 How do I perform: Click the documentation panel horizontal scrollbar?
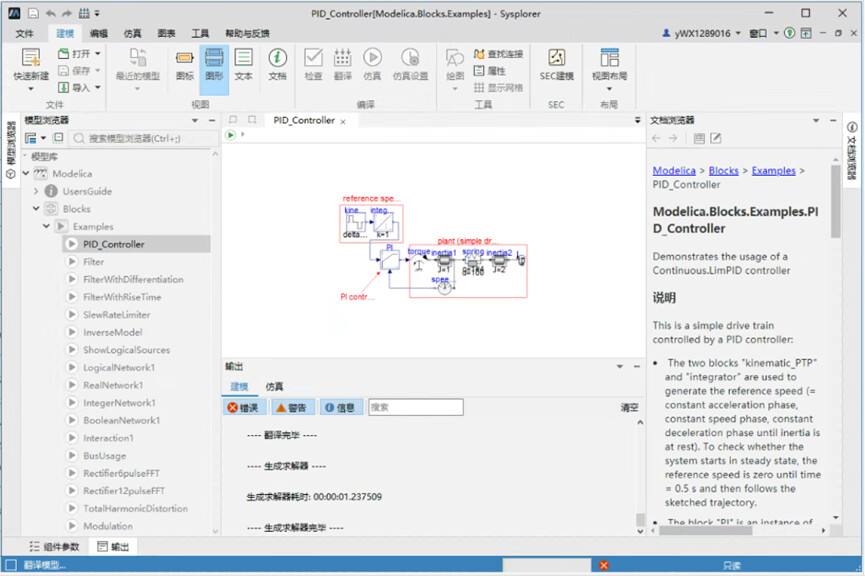coord(706,531)
